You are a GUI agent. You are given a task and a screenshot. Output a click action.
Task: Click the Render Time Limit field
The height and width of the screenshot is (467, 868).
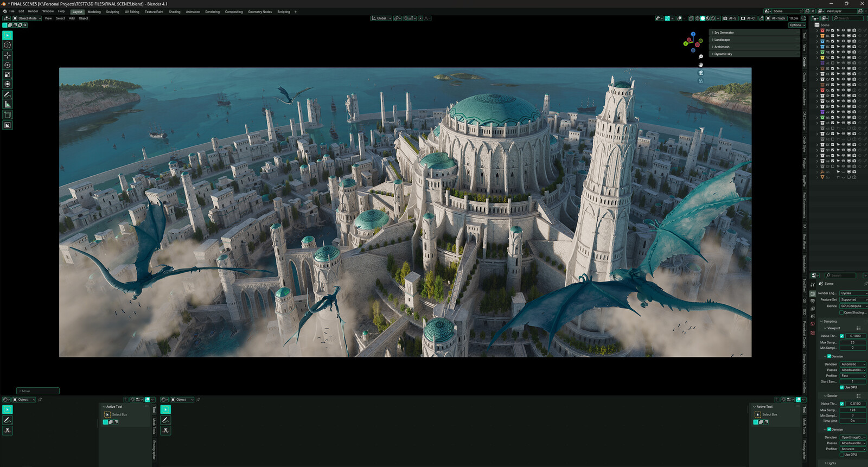pos(852,421)
